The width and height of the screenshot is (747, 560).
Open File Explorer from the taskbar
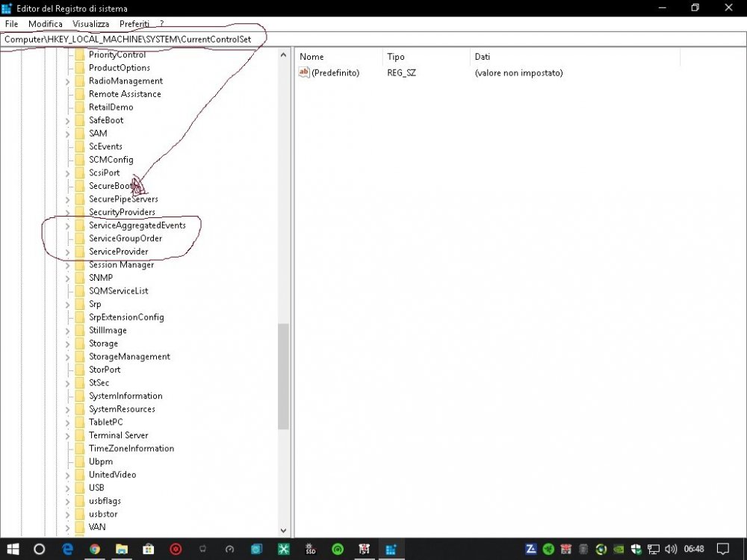[122, 549]
